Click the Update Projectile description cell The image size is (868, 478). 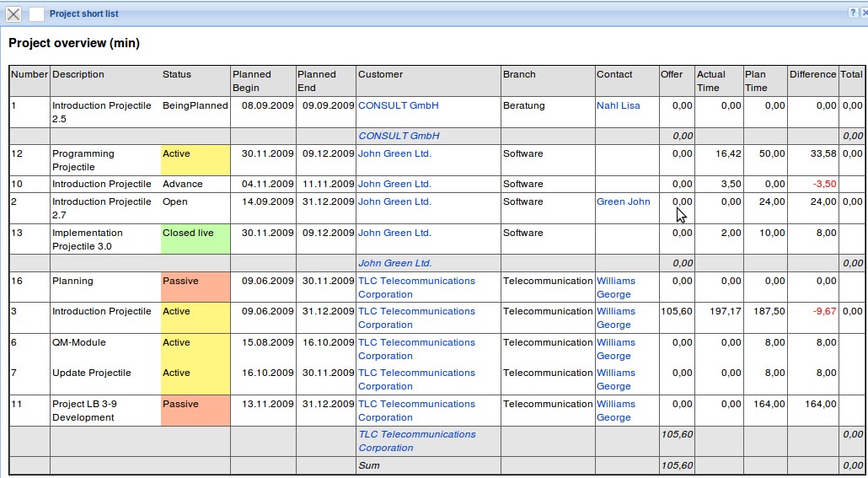point(92,373)
